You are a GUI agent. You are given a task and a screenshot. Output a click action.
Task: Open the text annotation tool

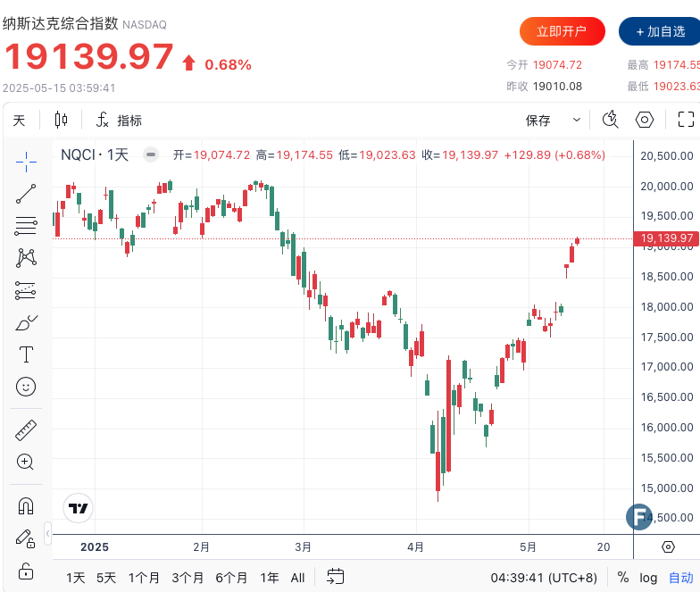(26, 354)
